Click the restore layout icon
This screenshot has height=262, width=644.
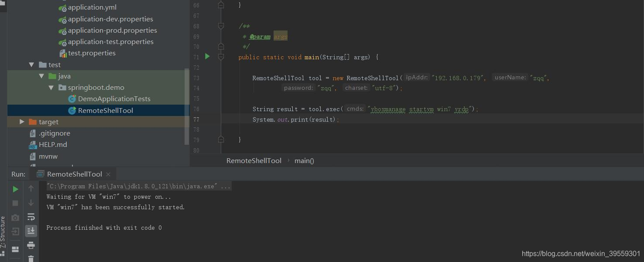click(15, 249)
